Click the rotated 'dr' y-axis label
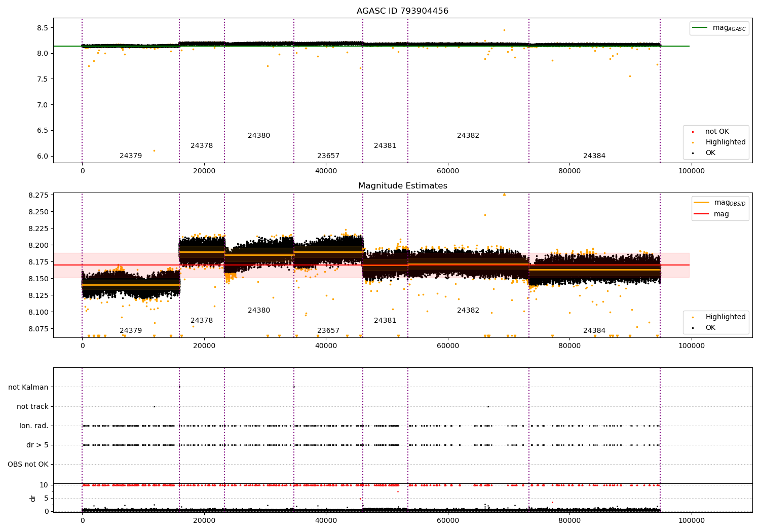The width and height of the screenshot is (760, 532). [33, 498]
